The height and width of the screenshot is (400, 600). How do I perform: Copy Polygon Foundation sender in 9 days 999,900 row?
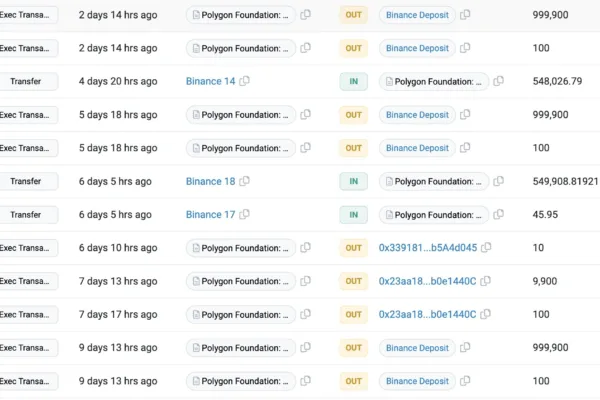pyautogui.click(x=305, y=348)
